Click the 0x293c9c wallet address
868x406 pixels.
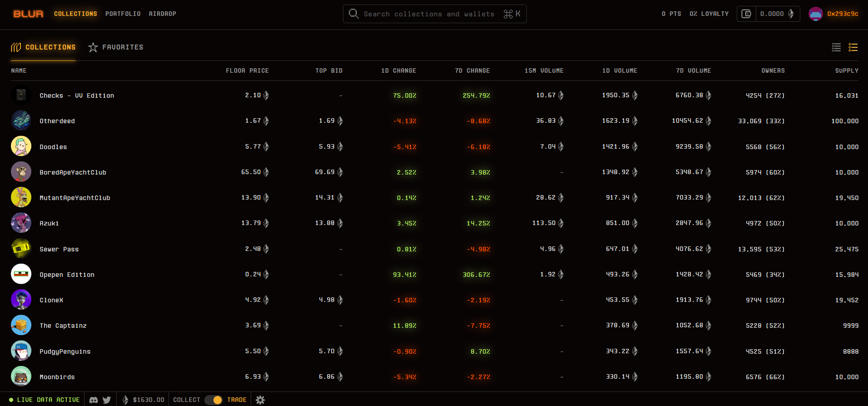click(843, 14)
